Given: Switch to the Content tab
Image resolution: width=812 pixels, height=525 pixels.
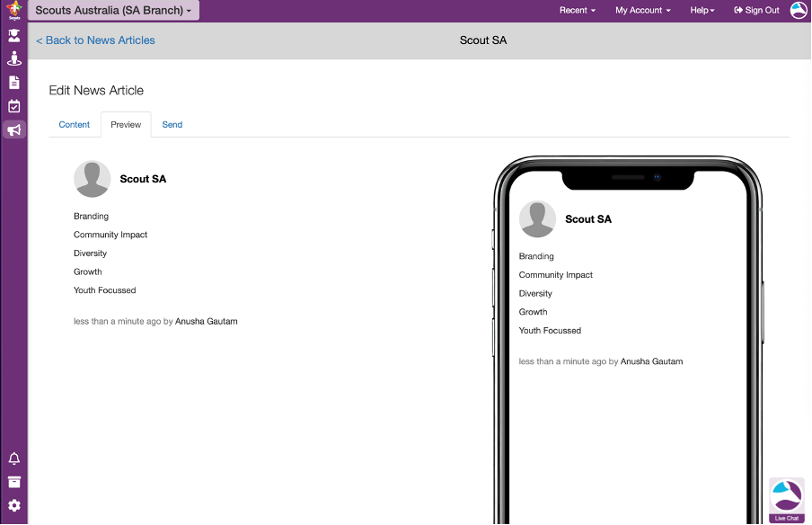Looking at the screenshot, I should click(x=75, y=125).
